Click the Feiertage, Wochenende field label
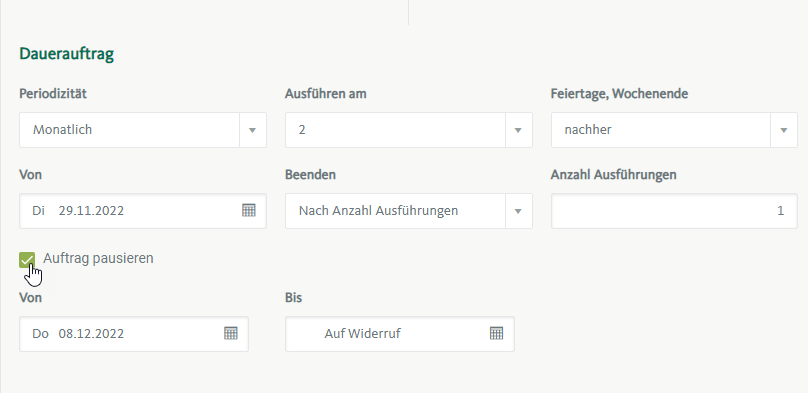 619,94
